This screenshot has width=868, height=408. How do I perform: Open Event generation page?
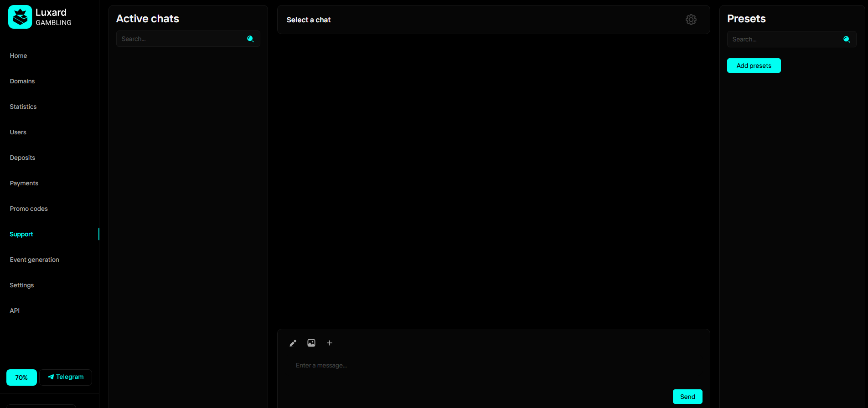click(35, 260)
